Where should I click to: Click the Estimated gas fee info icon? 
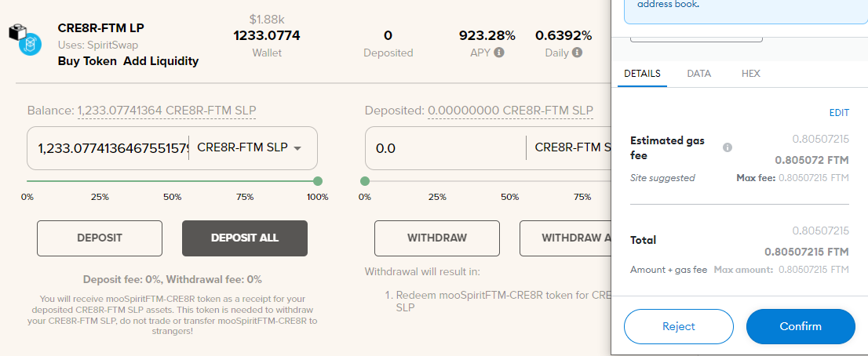click(728, 147)
